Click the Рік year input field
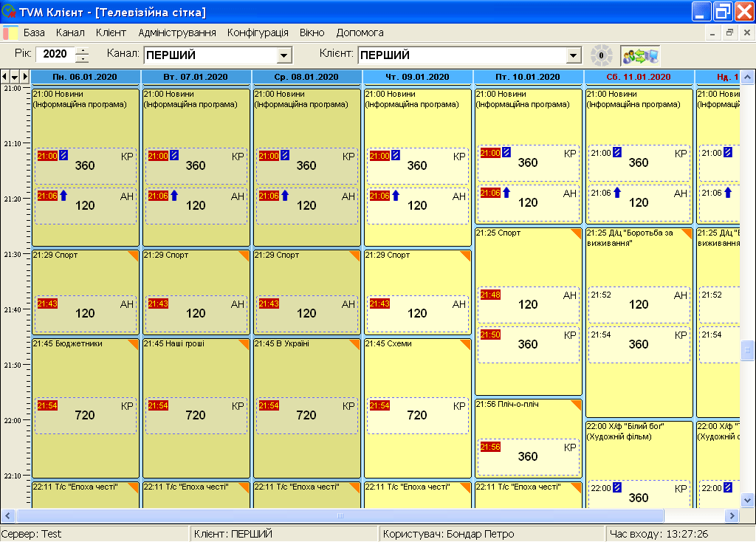 click(55, 55)
